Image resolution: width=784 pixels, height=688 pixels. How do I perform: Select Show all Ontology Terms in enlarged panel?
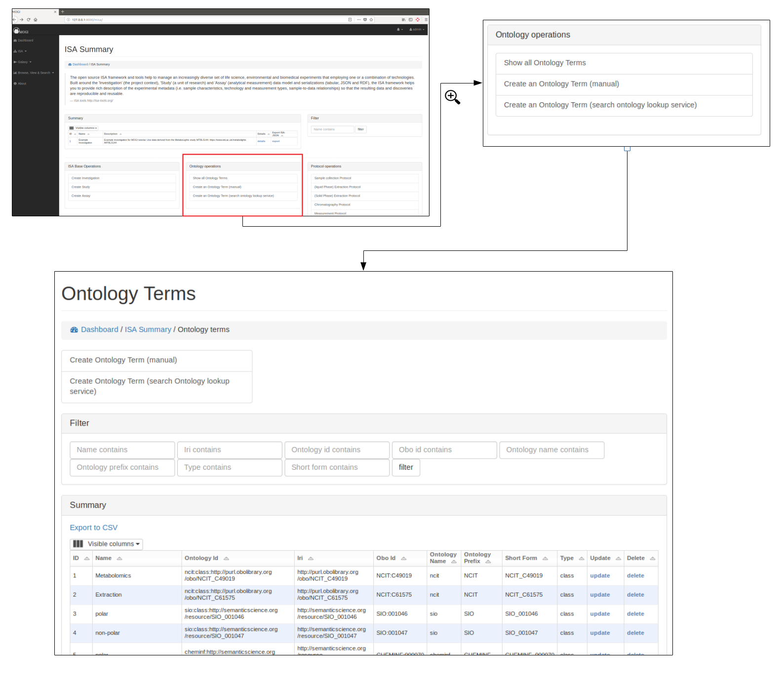pyautogui.click(x=624, y=63)
